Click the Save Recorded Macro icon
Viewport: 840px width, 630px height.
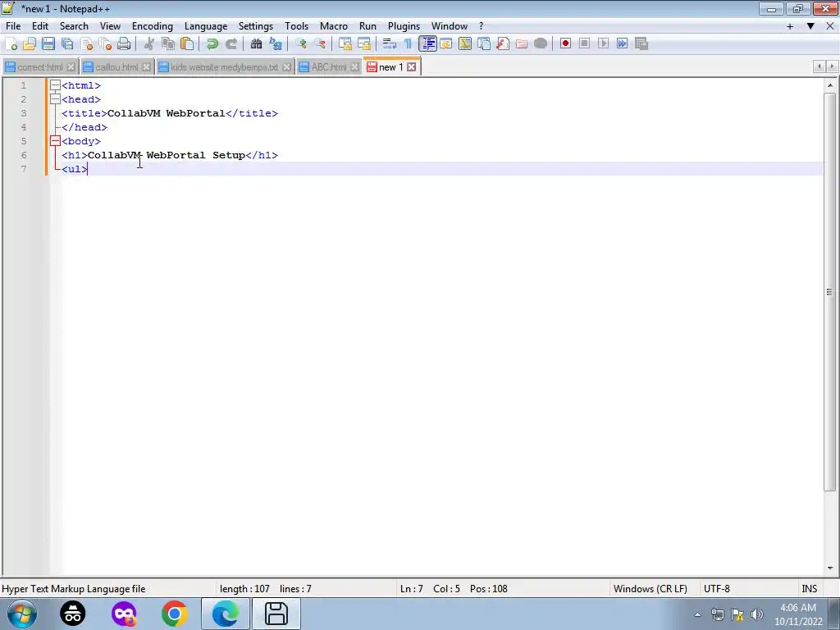(641, 44)
